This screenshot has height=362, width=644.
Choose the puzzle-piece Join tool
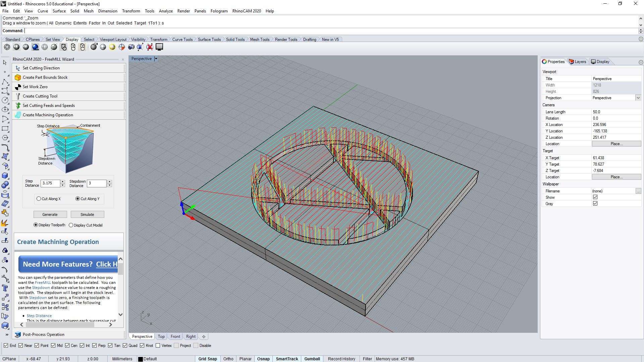tap(5, 213)
